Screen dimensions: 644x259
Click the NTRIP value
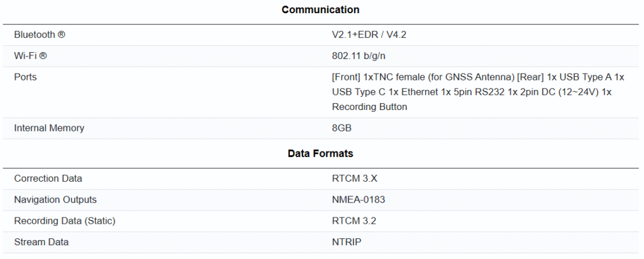point(348,242)
